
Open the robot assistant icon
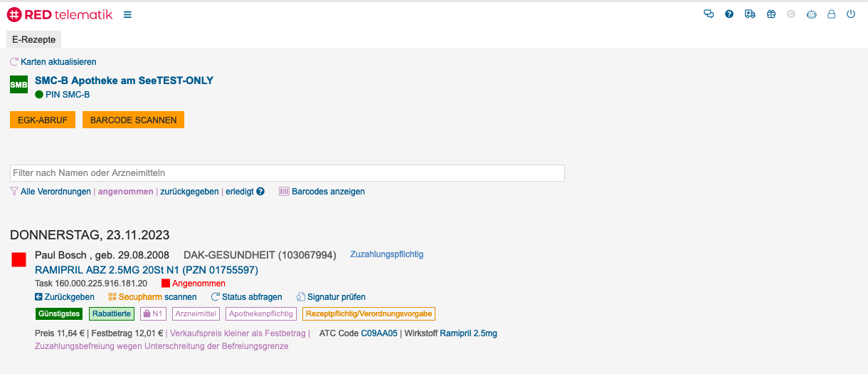(811, 14)
